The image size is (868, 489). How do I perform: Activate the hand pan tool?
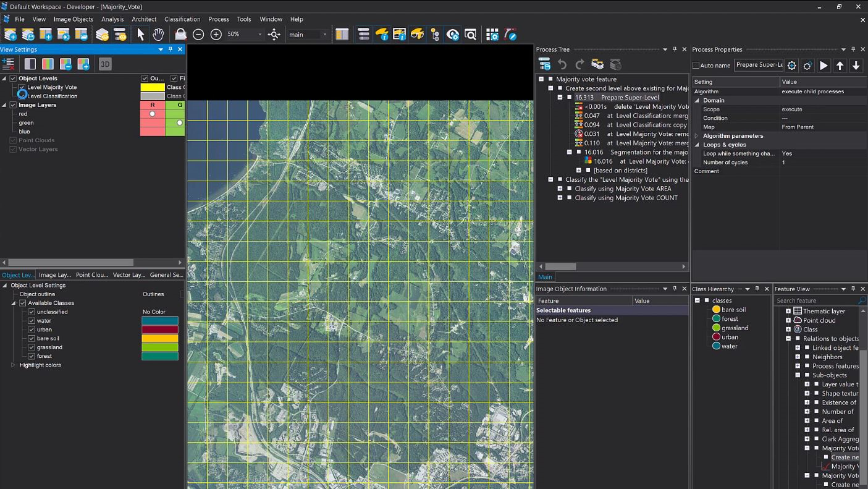point(158,35)
